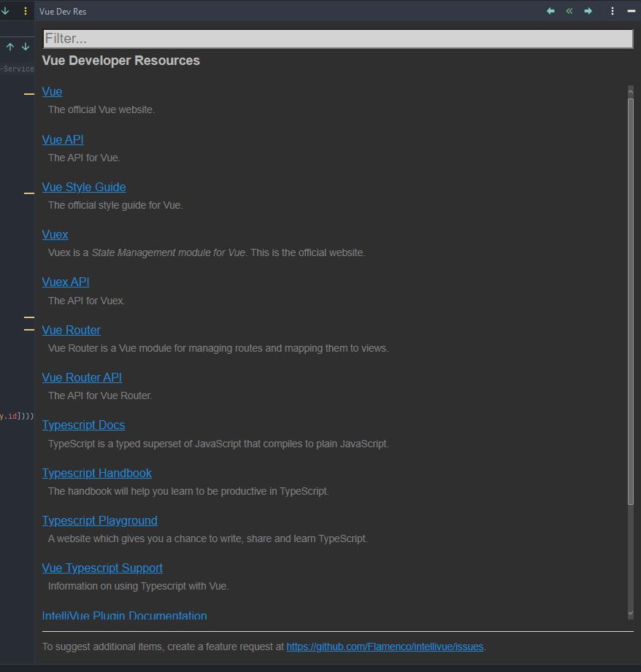Click 'A website which gives you a chance' text
Viewport: 641px width, 672px height.
click(x=207, y=538)
